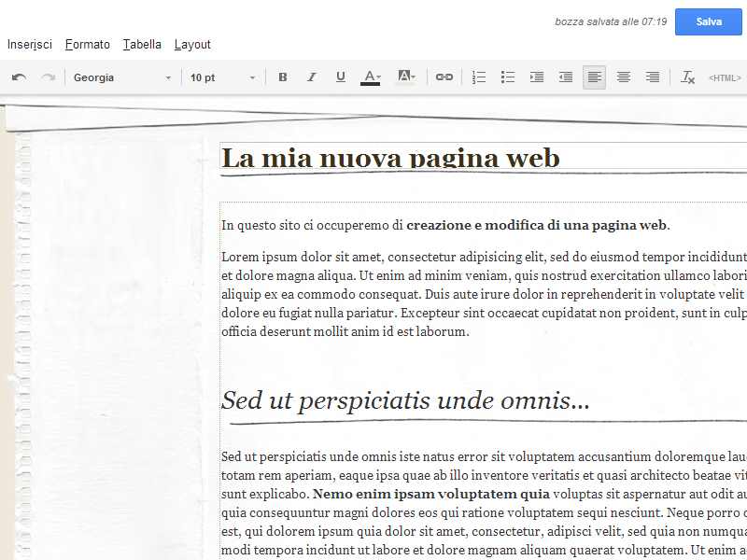
Task: Clear formatting with the Tx icon
Action: [688, 77]
